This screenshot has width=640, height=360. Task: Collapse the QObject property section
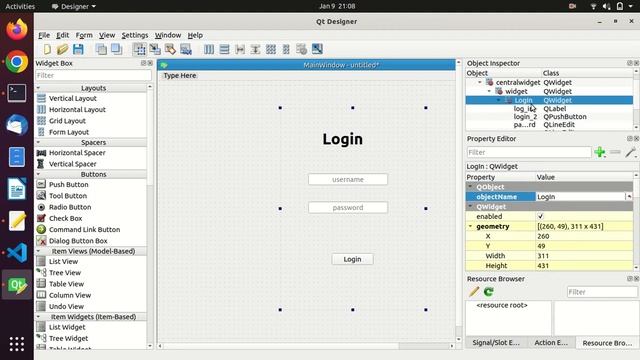(470, 187)
